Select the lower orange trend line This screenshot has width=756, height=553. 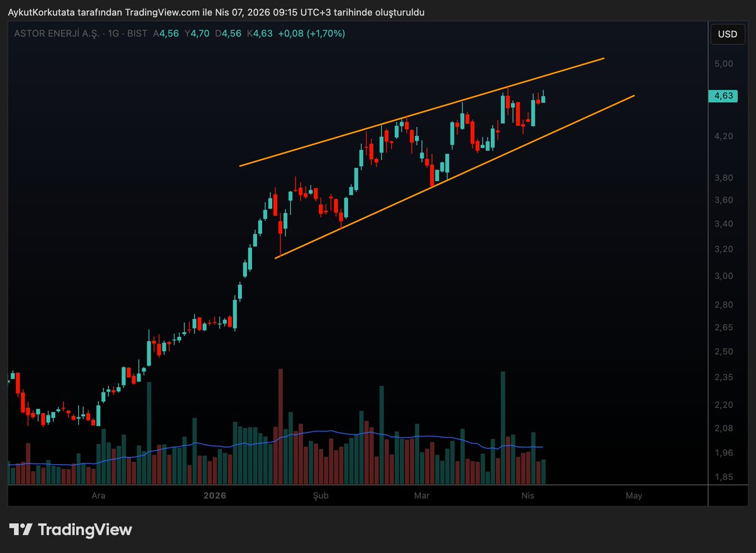[x=454, y=177]
